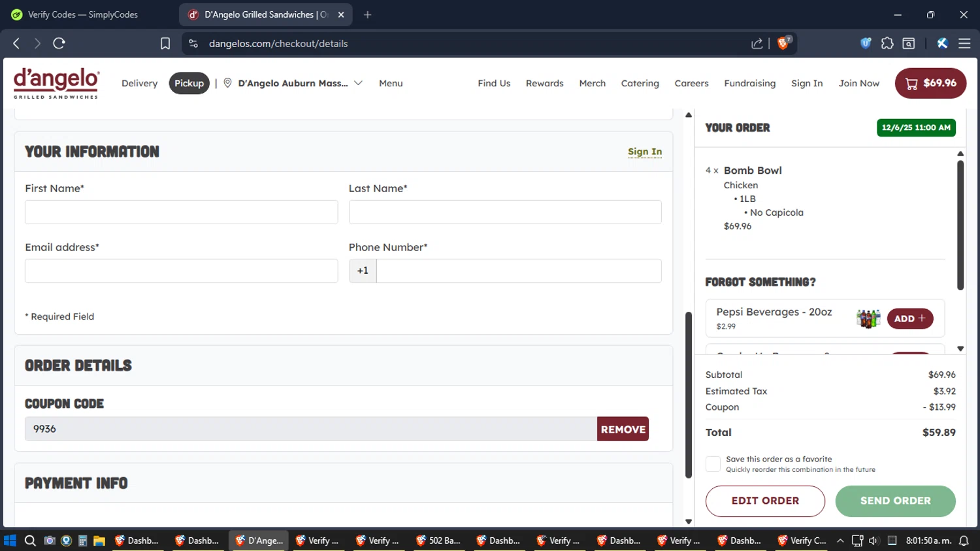
Task: Open the Menu link in the header
Action: coord(391,83)
